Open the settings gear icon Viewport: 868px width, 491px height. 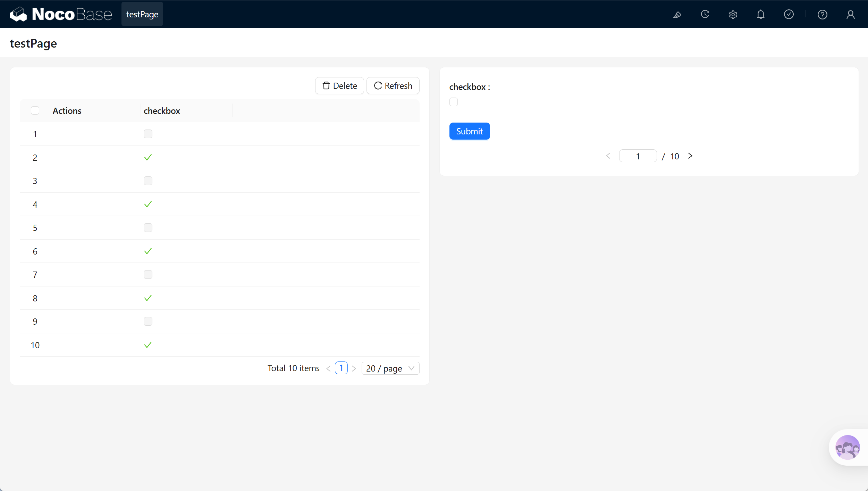733,15
